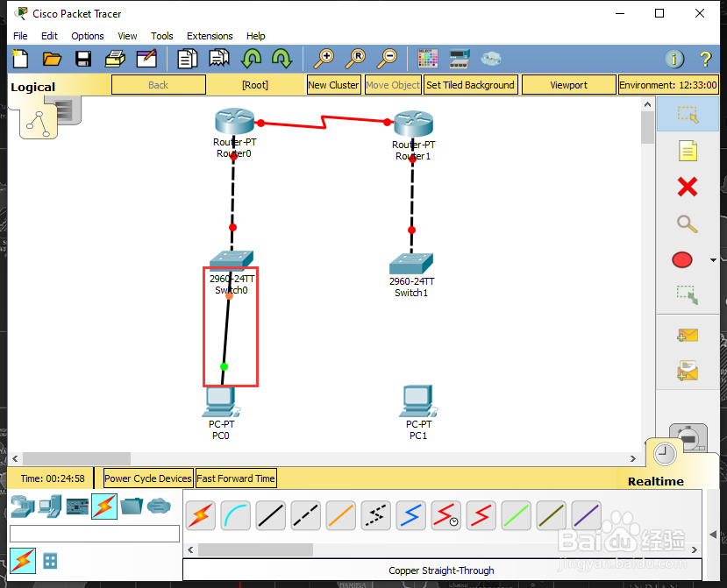Click the Undo arrow icon

coord(252,59)
